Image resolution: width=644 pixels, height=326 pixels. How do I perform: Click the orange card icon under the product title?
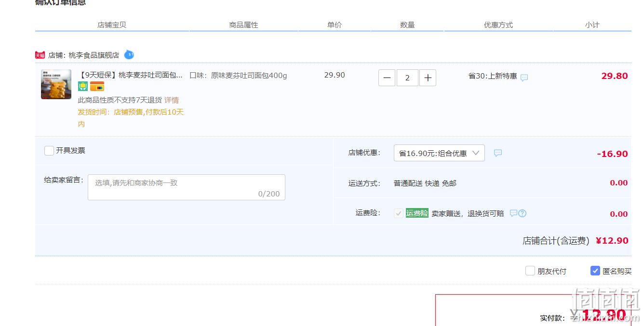tap(97, 87)
